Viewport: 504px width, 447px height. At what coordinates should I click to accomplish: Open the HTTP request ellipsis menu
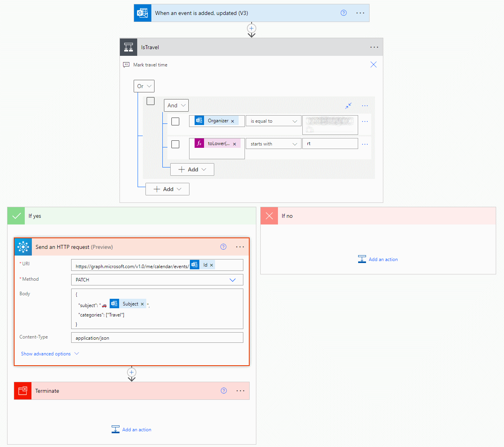[x=240, y=247]
